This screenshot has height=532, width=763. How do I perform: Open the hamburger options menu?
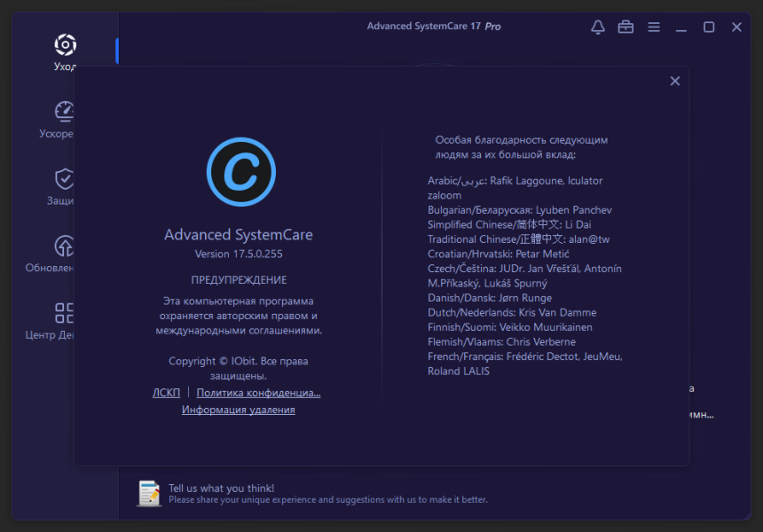click(654, 27)
